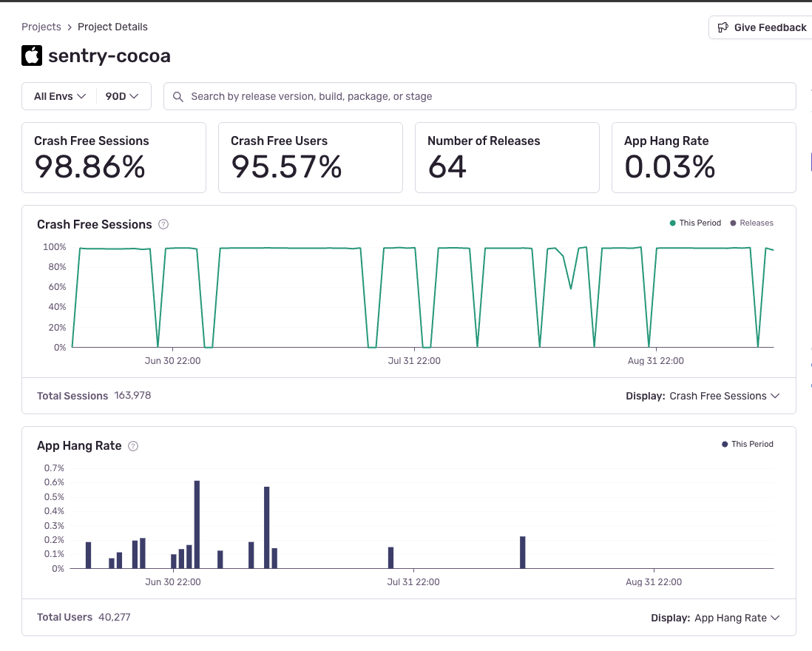Open the Number of Releases card

pos(507,158)
